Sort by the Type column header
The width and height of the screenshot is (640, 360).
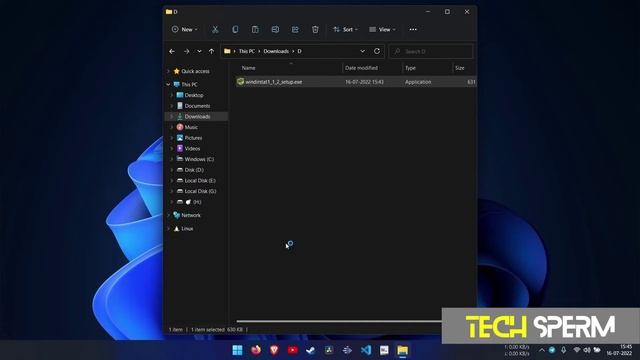coord(410,68)
